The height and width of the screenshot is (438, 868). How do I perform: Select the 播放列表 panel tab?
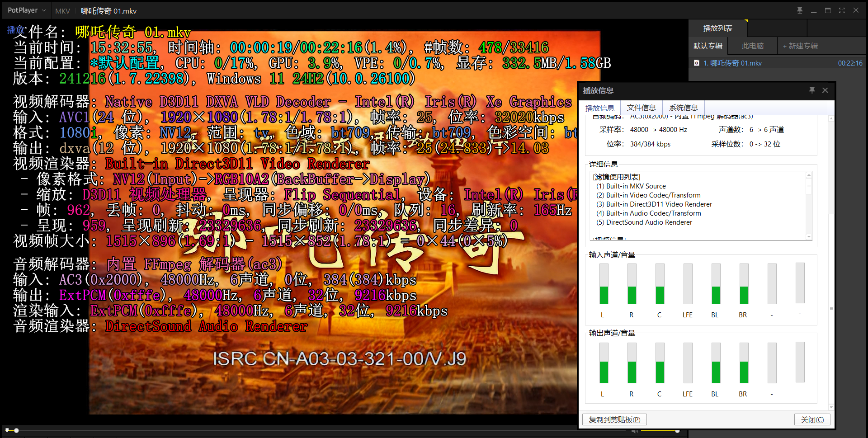pyautogui.click(x=718, y=28)
